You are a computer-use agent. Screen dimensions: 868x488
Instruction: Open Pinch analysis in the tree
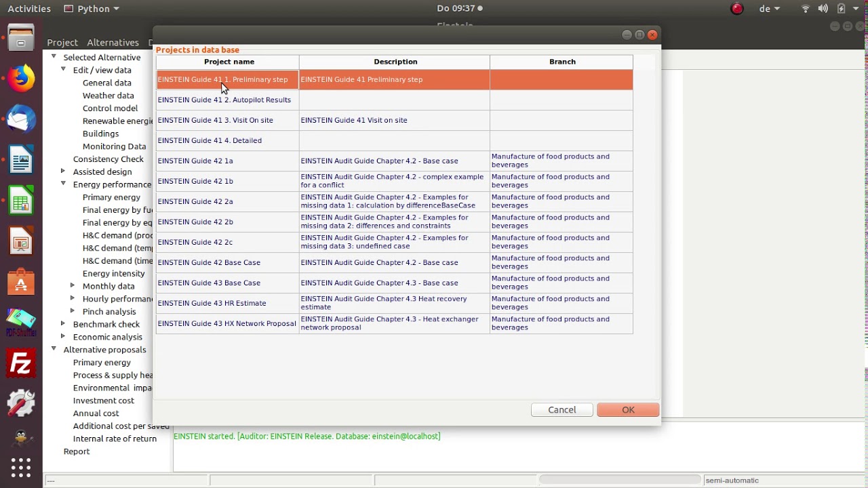pyautogui.click(x=109, y=312)
